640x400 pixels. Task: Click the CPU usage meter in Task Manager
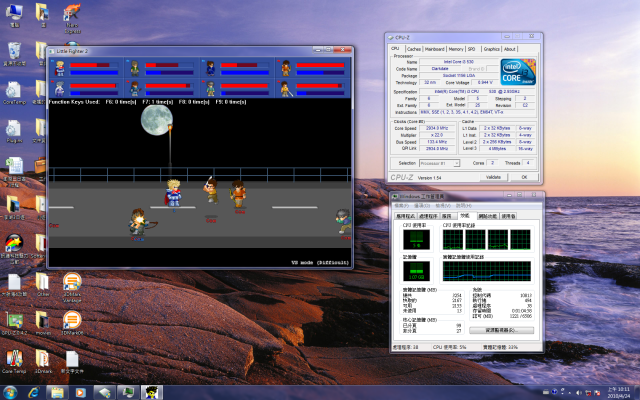tap(416, 240)
